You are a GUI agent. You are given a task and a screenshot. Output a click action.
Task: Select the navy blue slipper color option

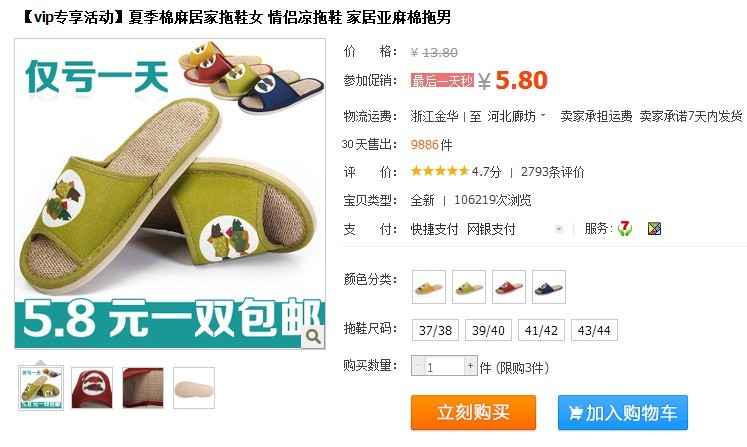pos(549,287)
